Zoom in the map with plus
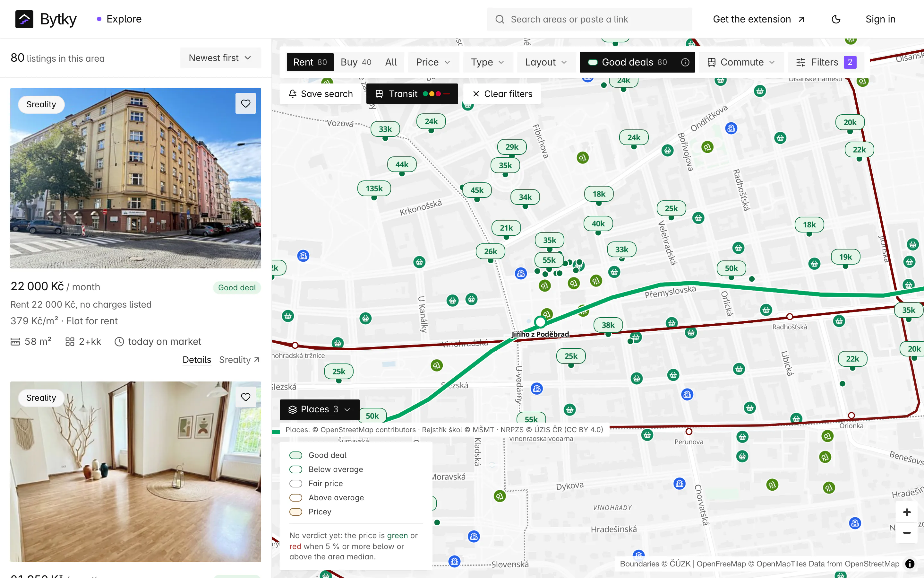Screen dimensions: 924x578 coord(907,512)
